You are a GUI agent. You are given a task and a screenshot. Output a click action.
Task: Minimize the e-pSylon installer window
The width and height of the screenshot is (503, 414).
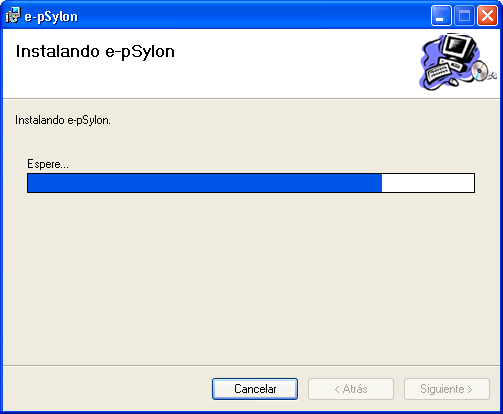[441, 16]
